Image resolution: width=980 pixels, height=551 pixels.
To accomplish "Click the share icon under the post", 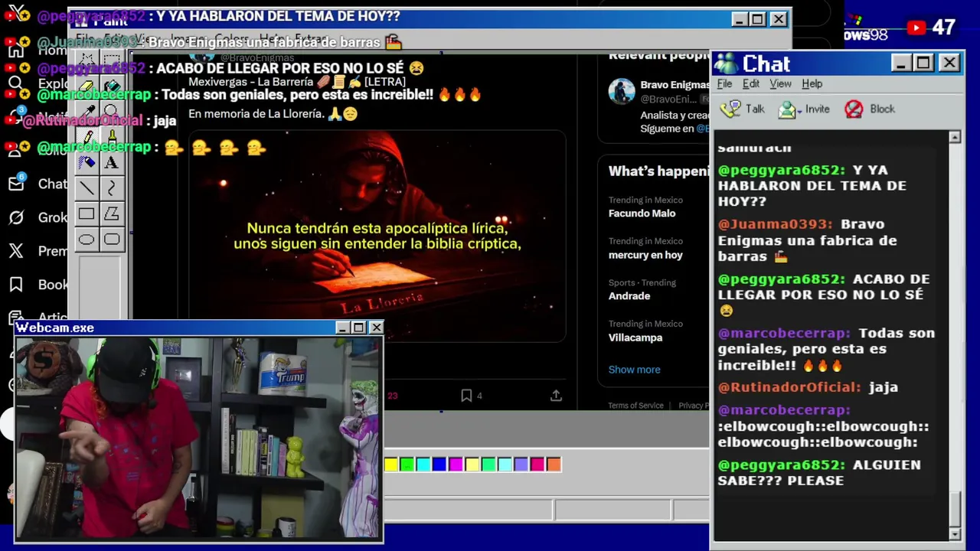I will pyautogui.click(x=556, y=396).
